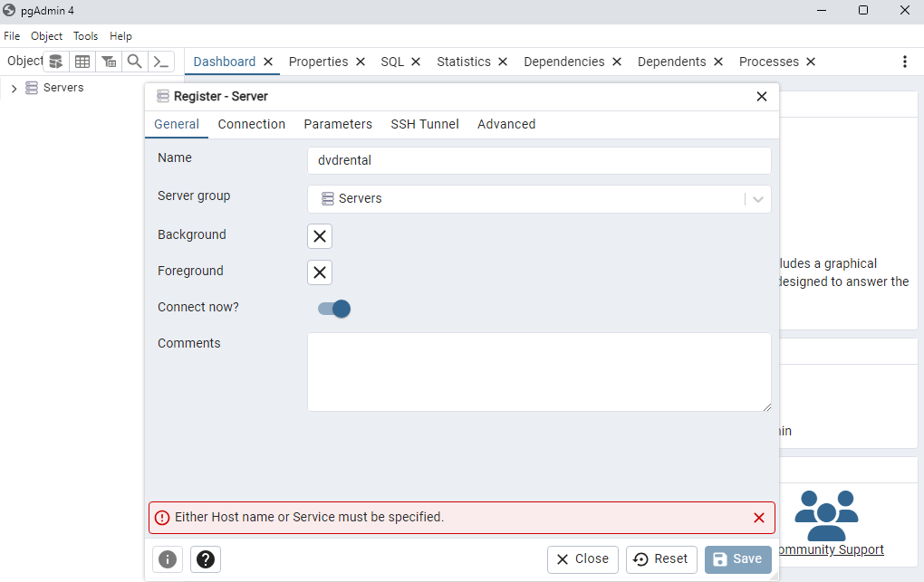Image resolution: width=924 pixels, height=582 pixels.
Task: Open the Tools menu
Action: point(85,36)
